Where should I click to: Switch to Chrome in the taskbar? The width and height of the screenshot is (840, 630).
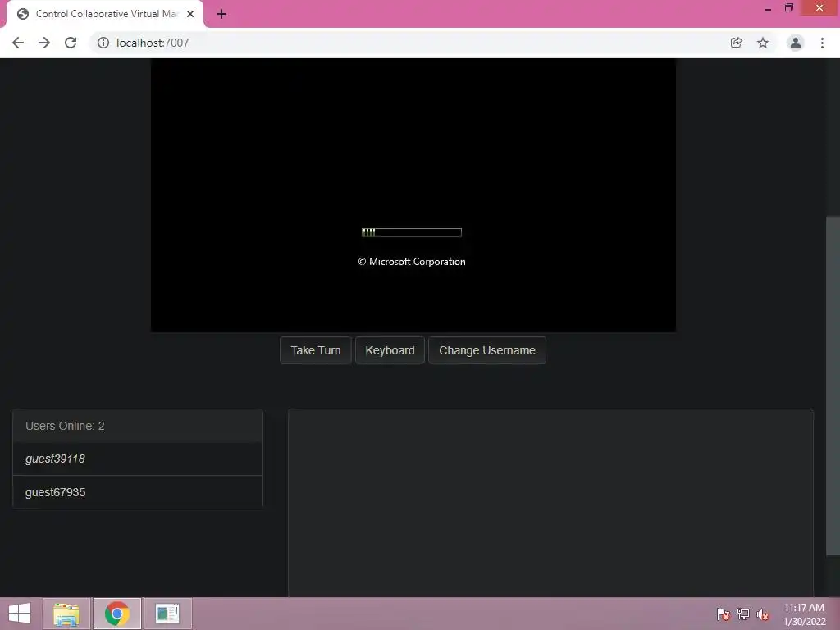[117, 614]
